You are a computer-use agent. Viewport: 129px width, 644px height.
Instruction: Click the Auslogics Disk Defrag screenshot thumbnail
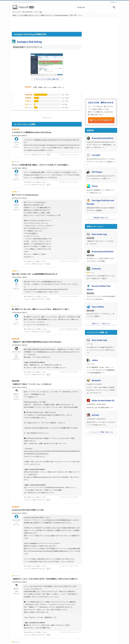tap(47, 64)
